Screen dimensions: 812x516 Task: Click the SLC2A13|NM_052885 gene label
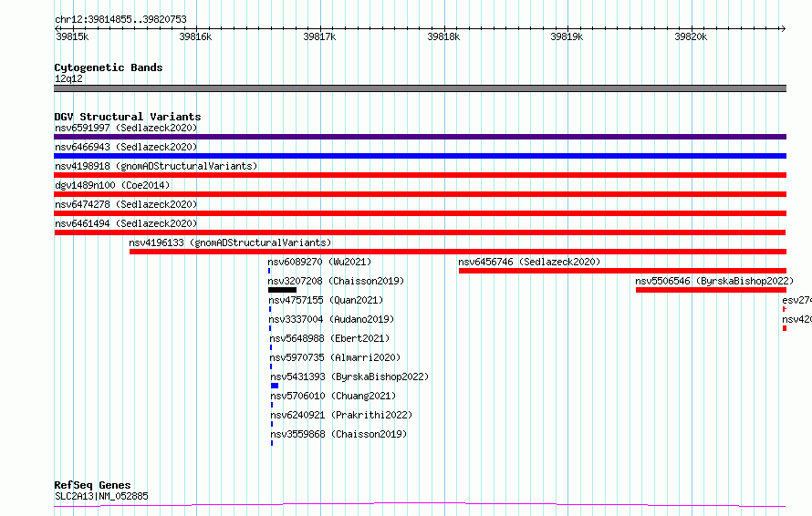tap(101, 496)
